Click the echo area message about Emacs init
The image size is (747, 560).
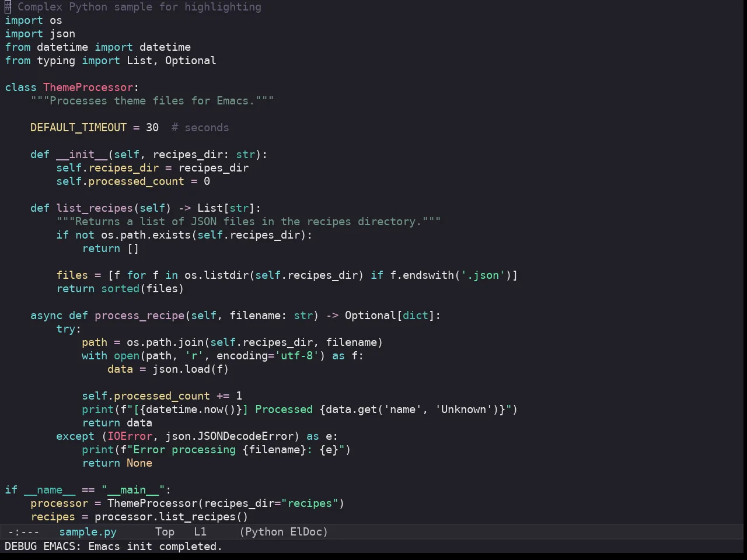coord(113,546)
